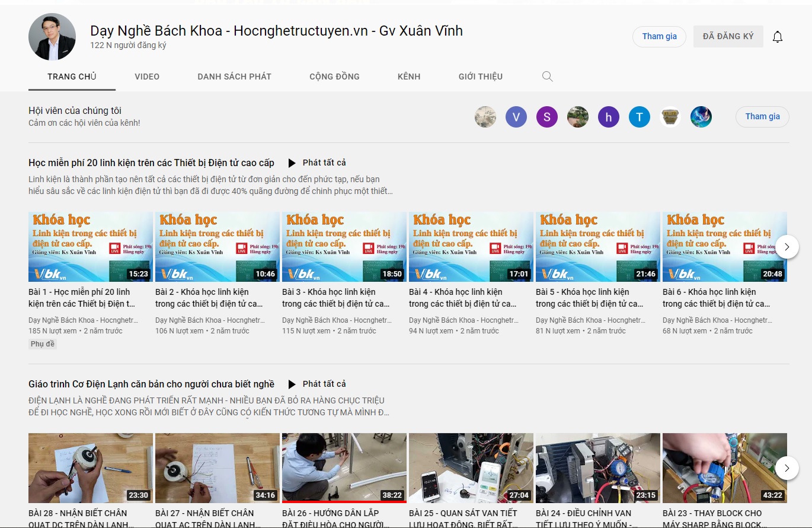The image size is (812, 528).
Task: Click the purple 'S' member avatar
Action: click(547, 117)
